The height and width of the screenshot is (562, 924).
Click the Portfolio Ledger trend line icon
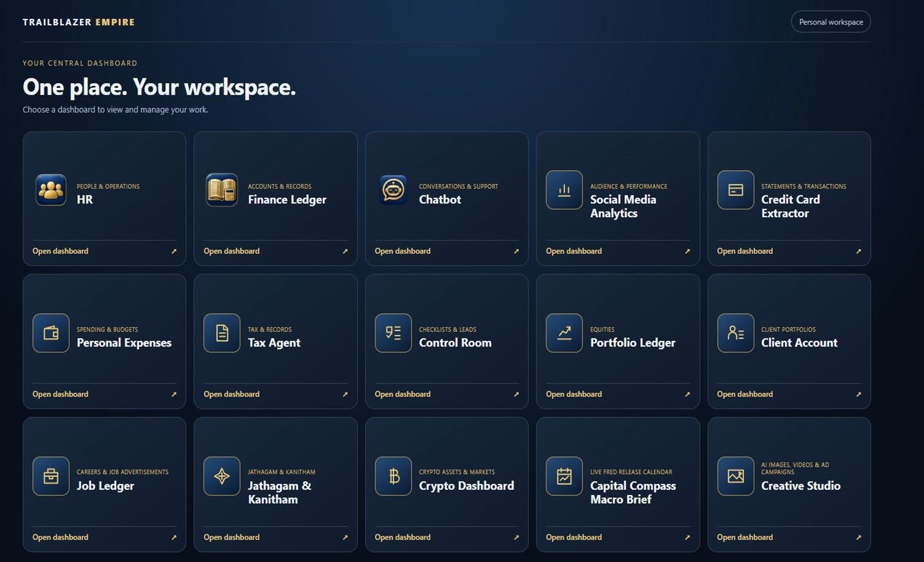[564, 333]
